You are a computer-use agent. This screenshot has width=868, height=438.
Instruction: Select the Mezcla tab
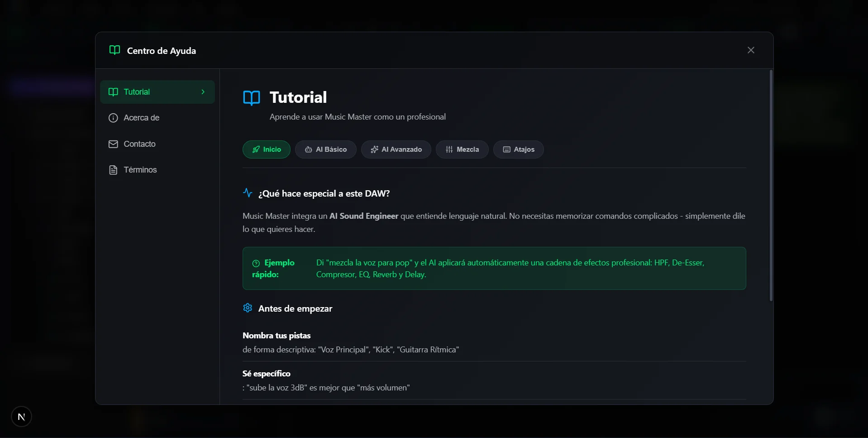[x=462, y=149]
